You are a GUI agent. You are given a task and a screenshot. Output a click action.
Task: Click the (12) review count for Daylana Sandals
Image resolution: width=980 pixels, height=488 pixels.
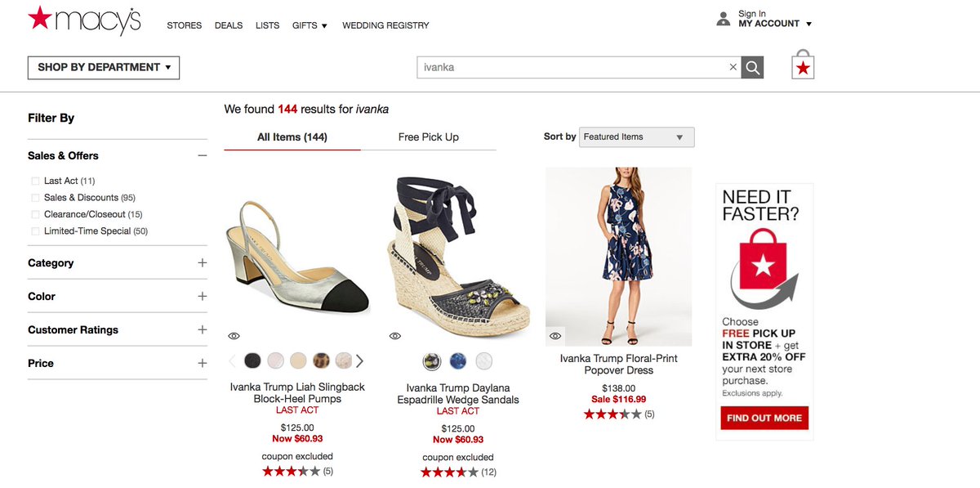(x=488, y=472)
